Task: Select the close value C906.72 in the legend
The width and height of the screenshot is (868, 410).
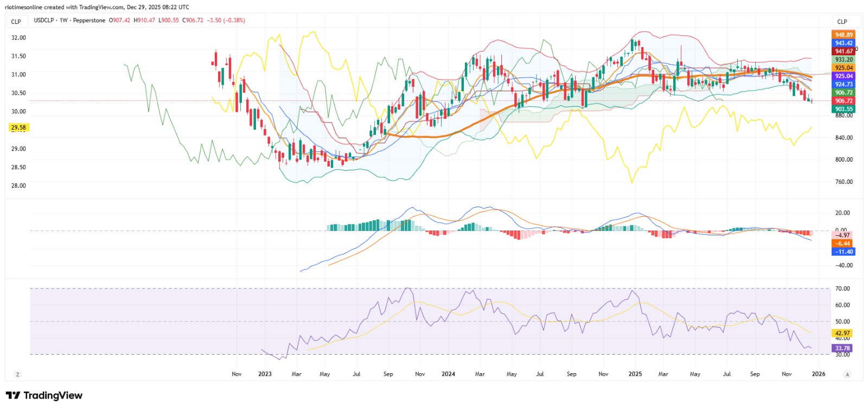Action: point(193,21)
